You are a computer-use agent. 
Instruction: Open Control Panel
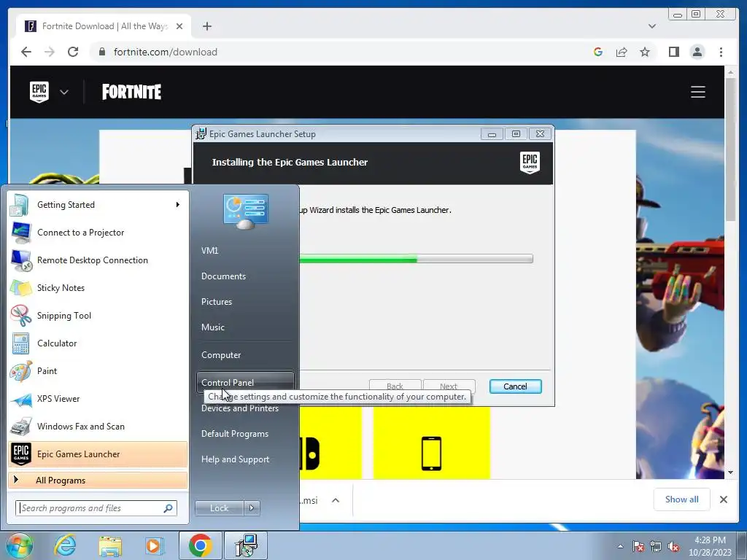pos(245,382)
